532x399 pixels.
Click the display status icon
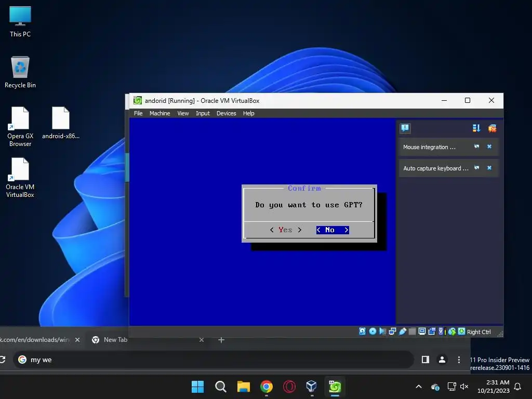(x=422, y=331)
